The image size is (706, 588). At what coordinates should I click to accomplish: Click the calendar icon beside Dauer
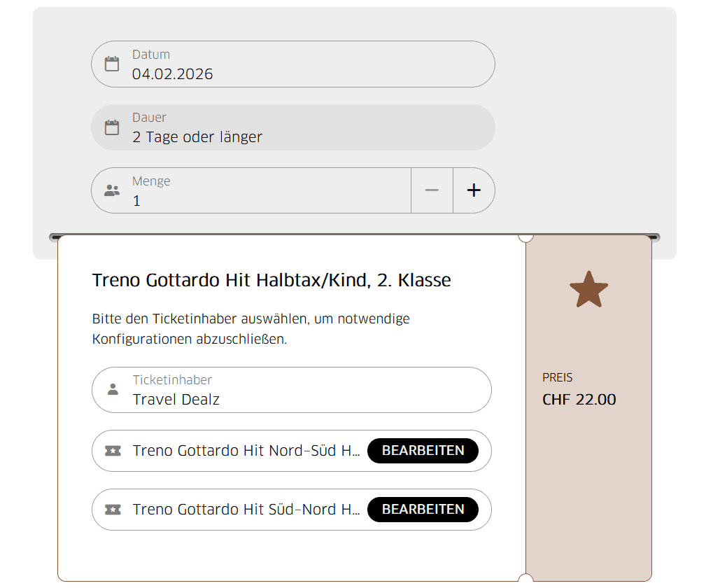tap(112, 127)
